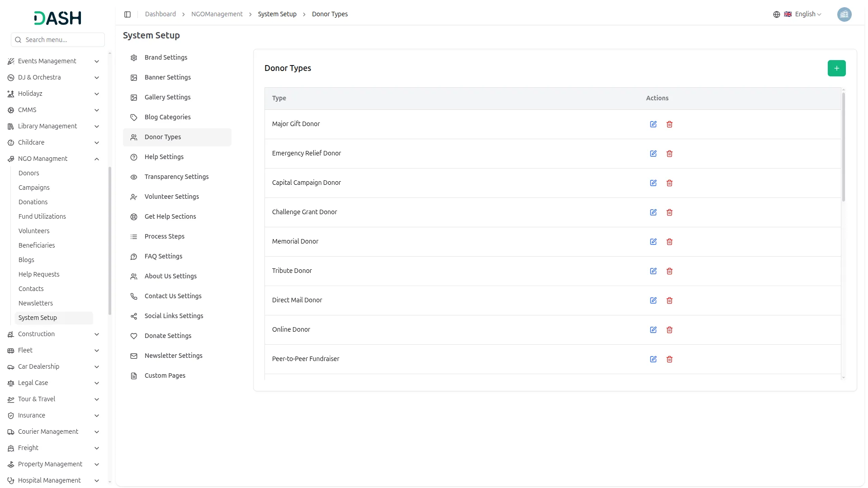The image size is (868, 488).
Task: Click the green add donor type button
Action: [836, 68]
